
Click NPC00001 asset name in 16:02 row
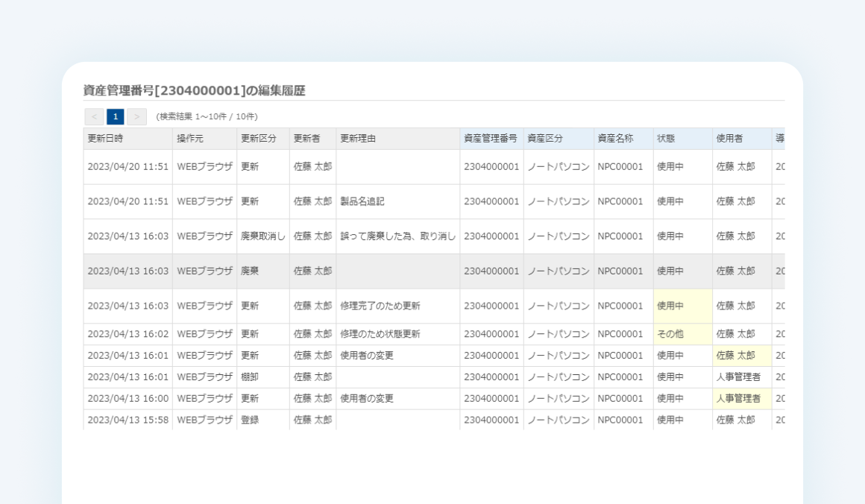[623, 333]
